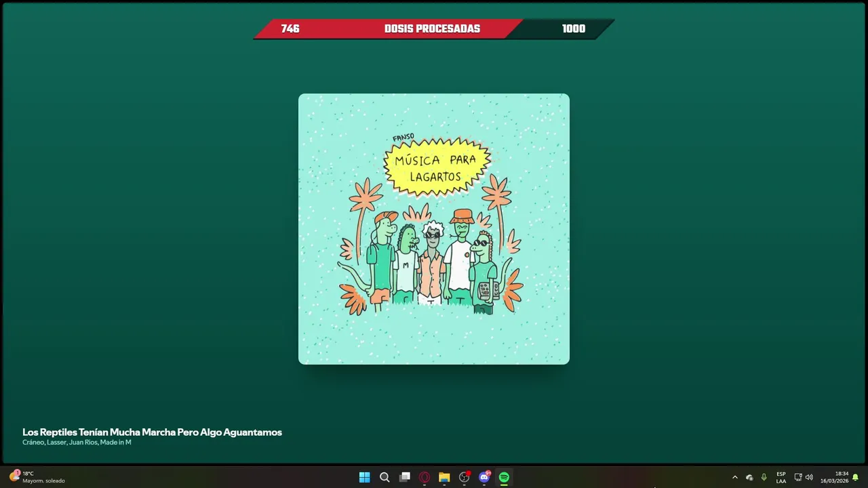This screenshot has height=488, width=868.
Task: Open Discord from the taskbar
Action: 484,477
